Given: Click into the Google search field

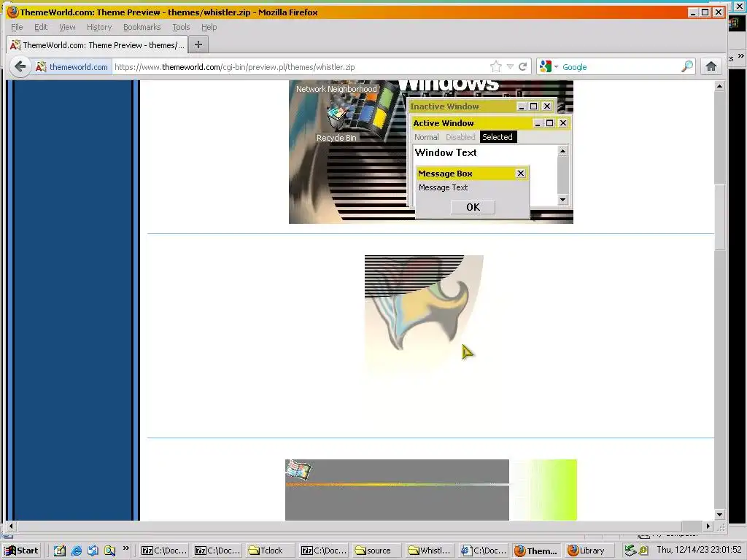Looking at the screenshot, I should pos(619,67).
